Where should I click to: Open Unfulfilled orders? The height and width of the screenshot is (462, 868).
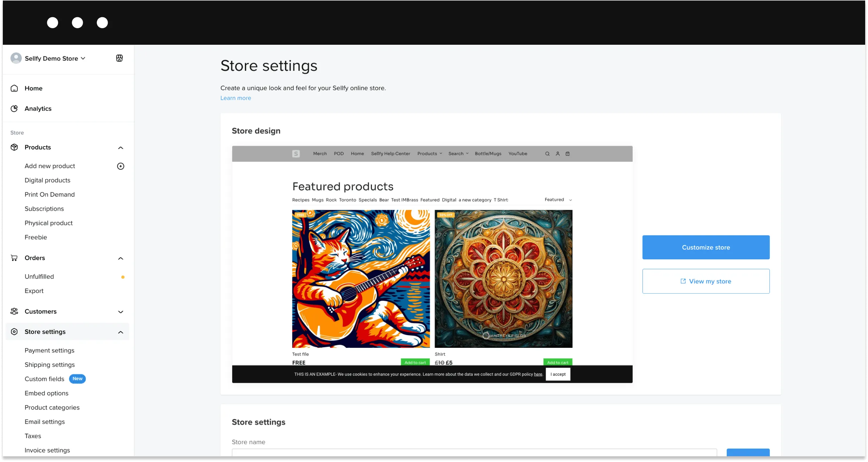(39, 277)
